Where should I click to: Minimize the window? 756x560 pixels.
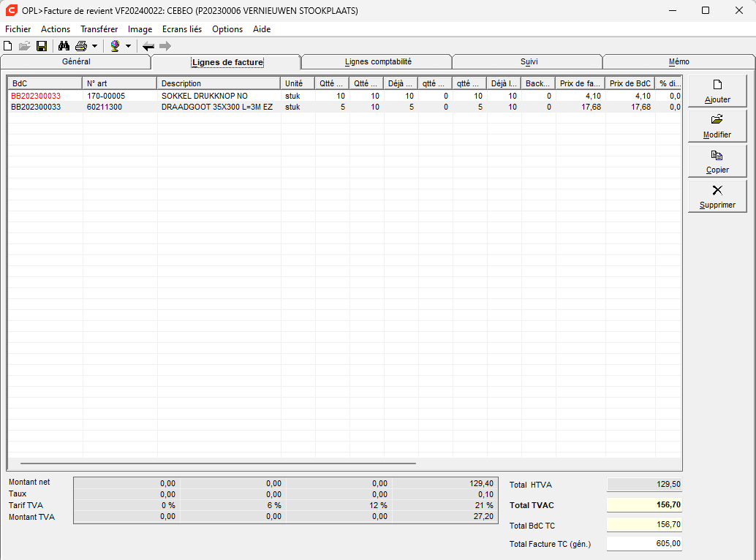pyautogui.click(x=673, y=10)
